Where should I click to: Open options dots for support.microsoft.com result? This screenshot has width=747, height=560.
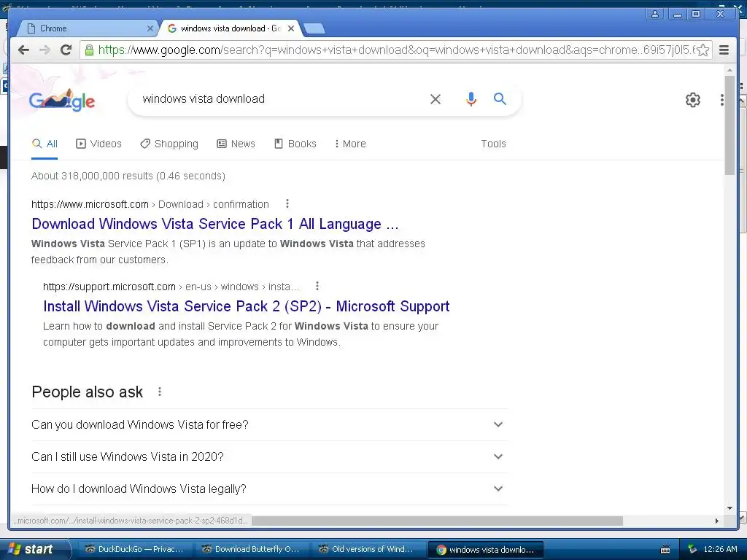[x=317, y=286]
